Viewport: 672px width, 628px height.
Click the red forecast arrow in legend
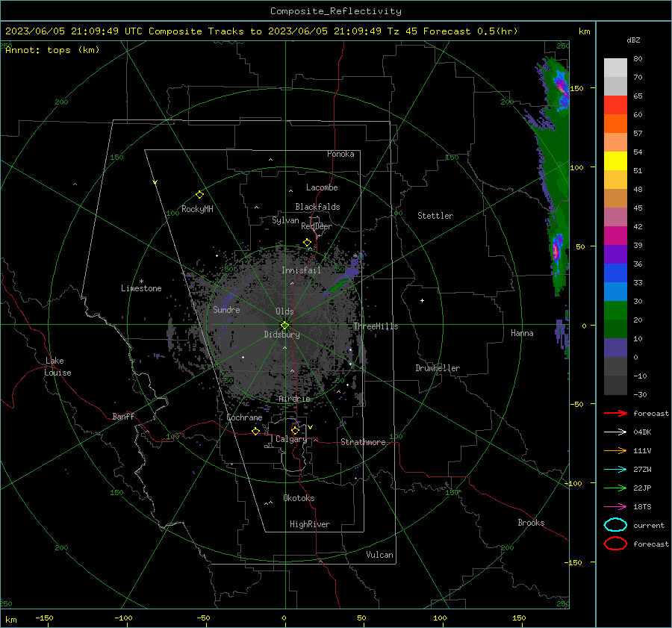615,413
